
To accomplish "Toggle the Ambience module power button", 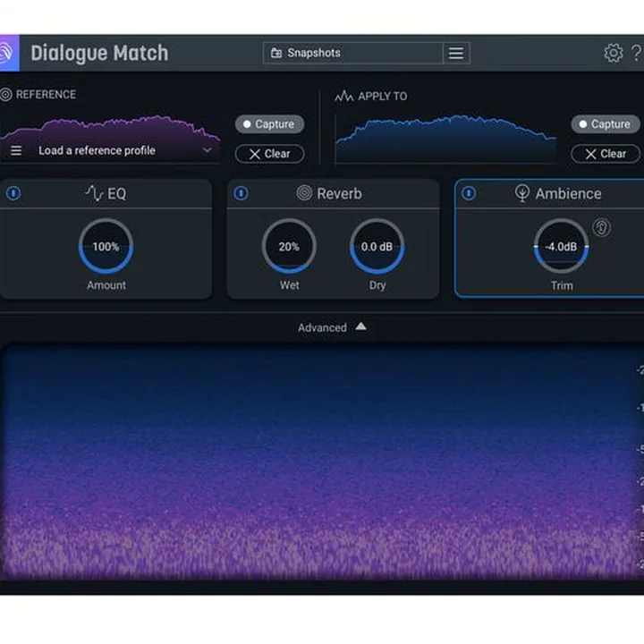I will [469, 193].
